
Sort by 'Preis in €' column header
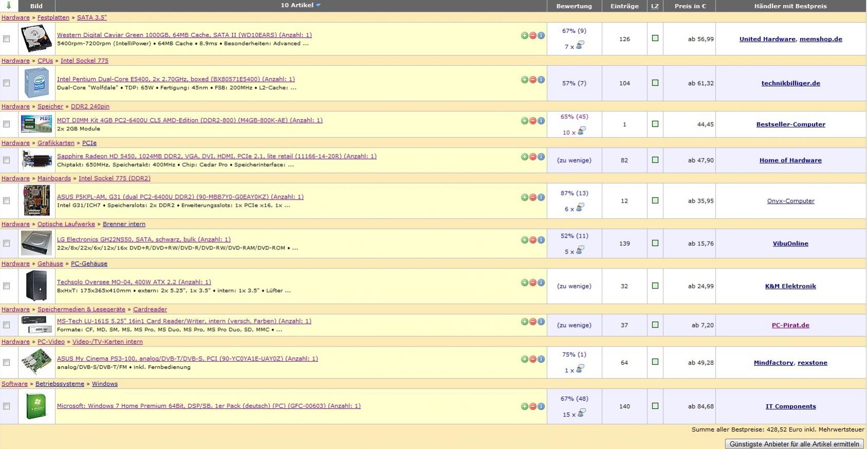[x=690, y=6]
